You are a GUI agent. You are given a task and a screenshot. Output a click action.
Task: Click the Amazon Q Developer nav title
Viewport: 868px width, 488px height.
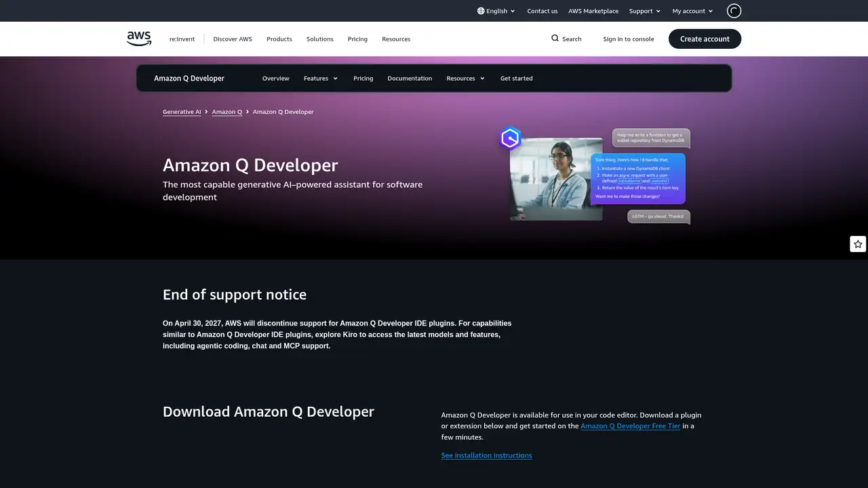[189, 79]
